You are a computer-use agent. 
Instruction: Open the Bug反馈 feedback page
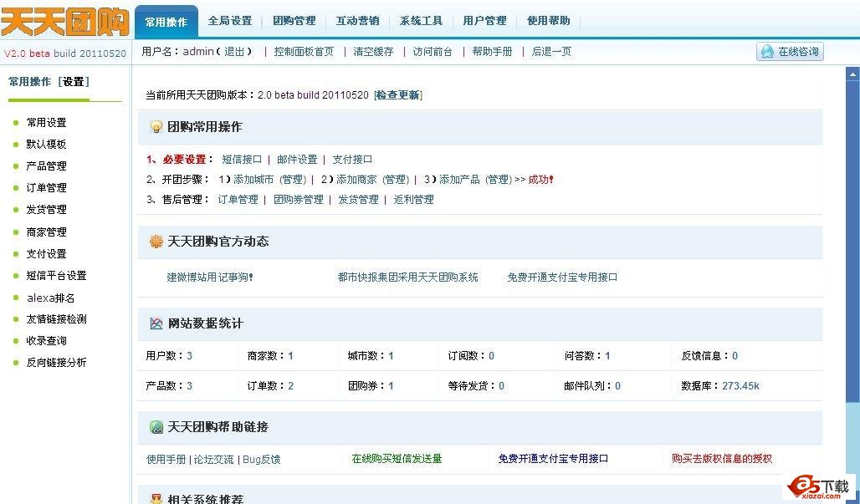click(261, 459)
